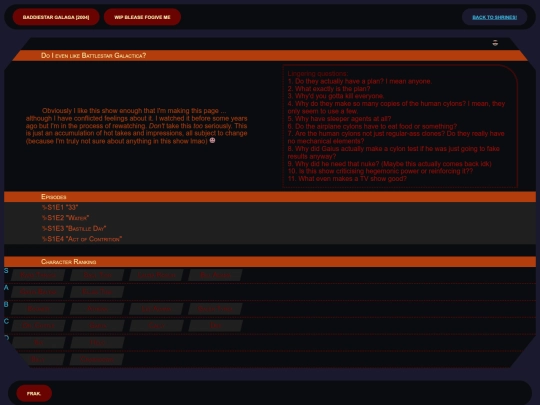Click the A tier label
The image size is (540, 405).
pyautogui.click(x=6, y=288)
